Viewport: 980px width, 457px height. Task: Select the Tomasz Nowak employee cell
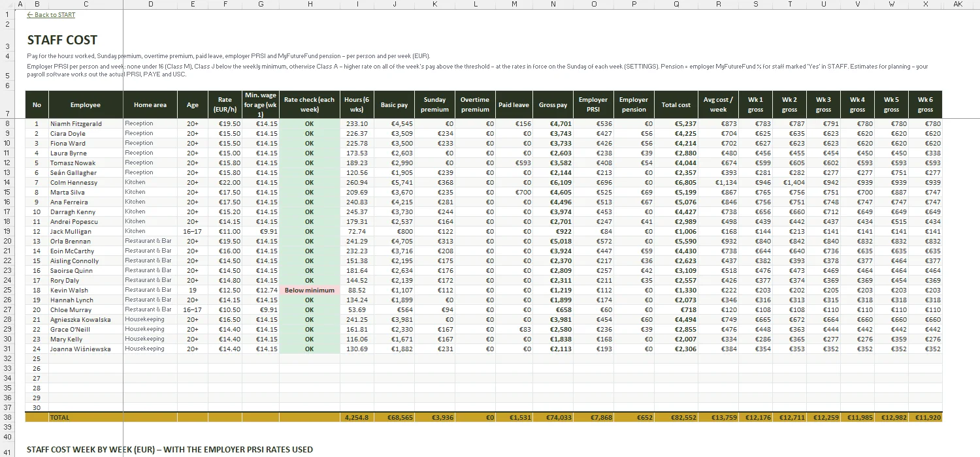pyautogui.click(x=86, y=163)
